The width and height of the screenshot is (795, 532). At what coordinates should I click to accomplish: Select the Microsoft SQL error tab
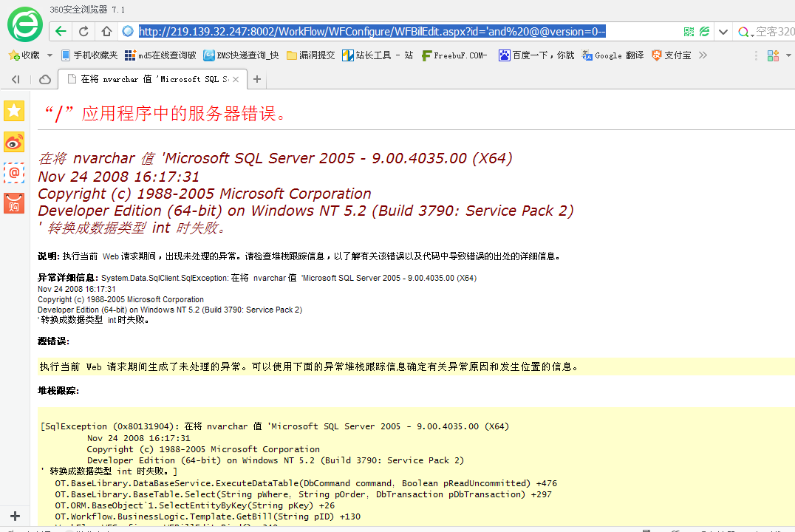click(153, 79)
